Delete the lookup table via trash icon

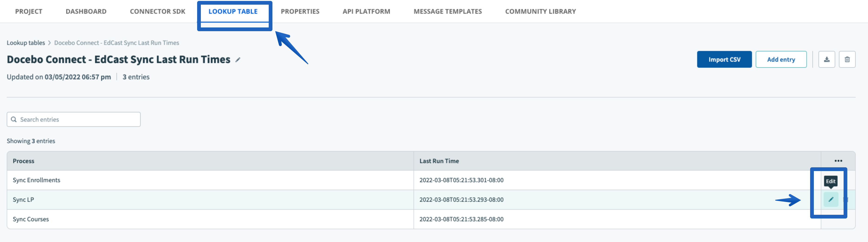point(847,59)
